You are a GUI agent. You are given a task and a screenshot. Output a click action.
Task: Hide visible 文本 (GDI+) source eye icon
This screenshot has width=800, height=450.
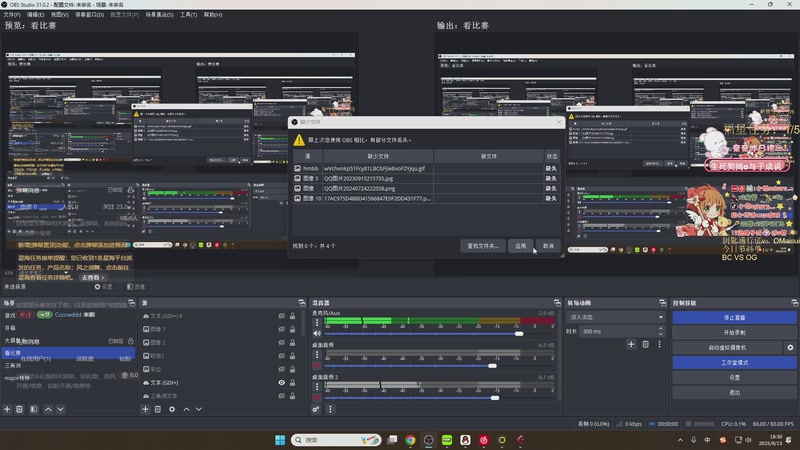click(x=282, y=383)
